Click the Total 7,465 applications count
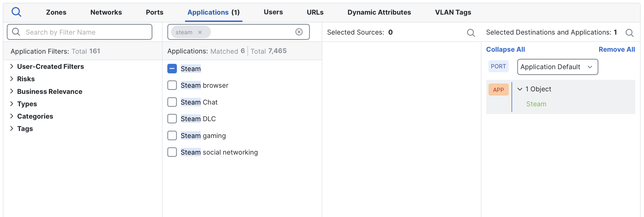This screenshot has width=644, height=217. point(269,51)
